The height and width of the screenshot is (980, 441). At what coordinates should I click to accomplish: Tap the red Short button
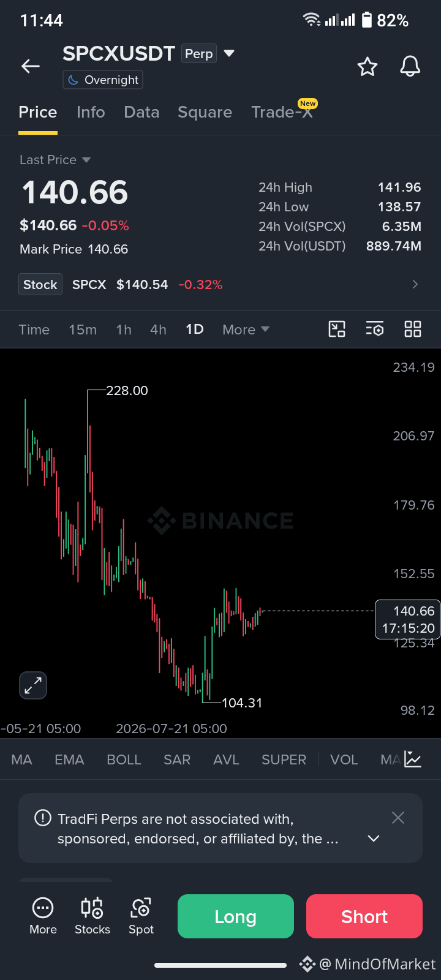coord(364,916)
